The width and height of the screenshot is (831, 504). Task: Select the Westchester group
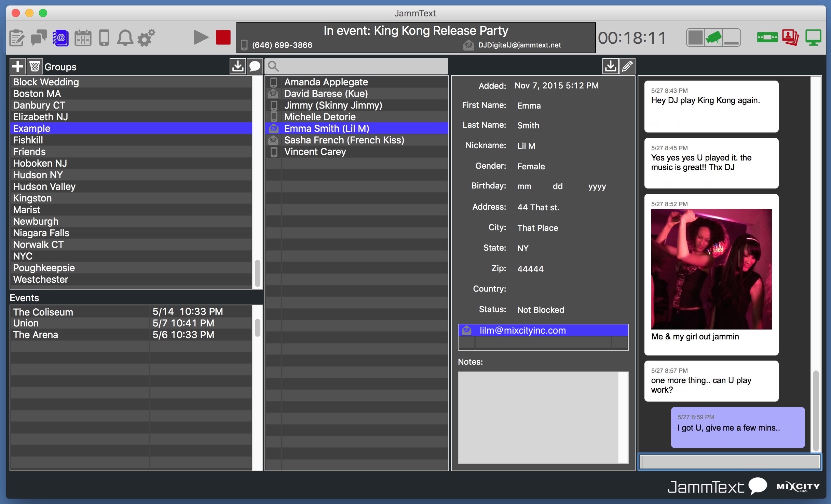click(131, 279)
